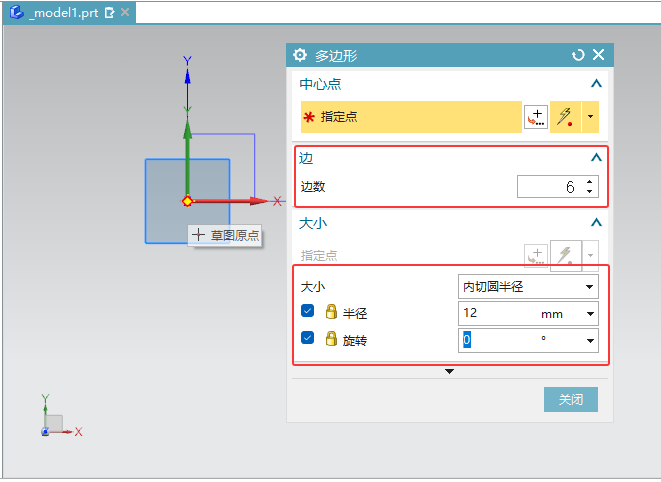Click the green Y axis arrow
The width and height of the screenshot is (661, 482).
pyautogui.click(x=188, y=158)
